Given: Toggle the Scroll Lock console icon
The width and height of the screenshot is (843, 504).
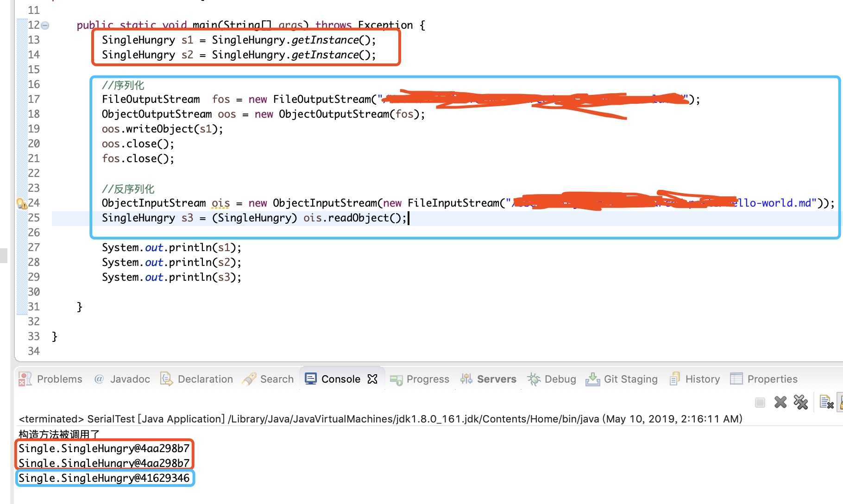Looking at the screenshot, I should tap(840, 402).
